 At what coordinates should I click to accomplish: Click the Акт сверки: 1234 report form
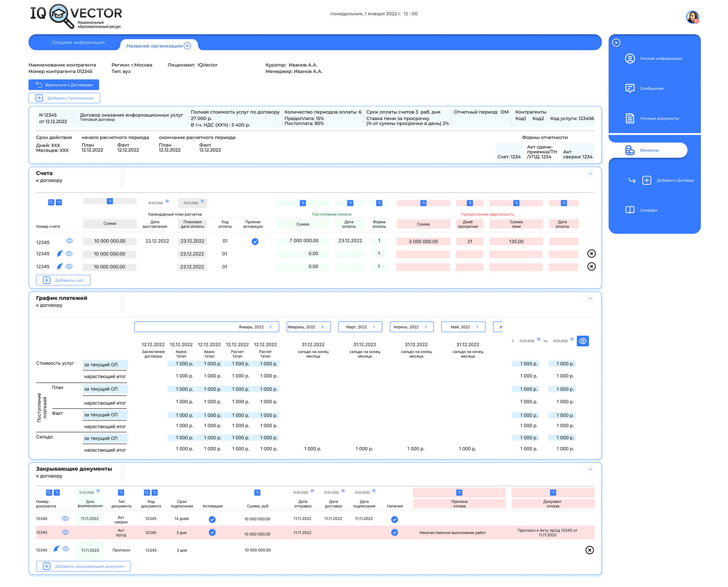coord(578,152)
